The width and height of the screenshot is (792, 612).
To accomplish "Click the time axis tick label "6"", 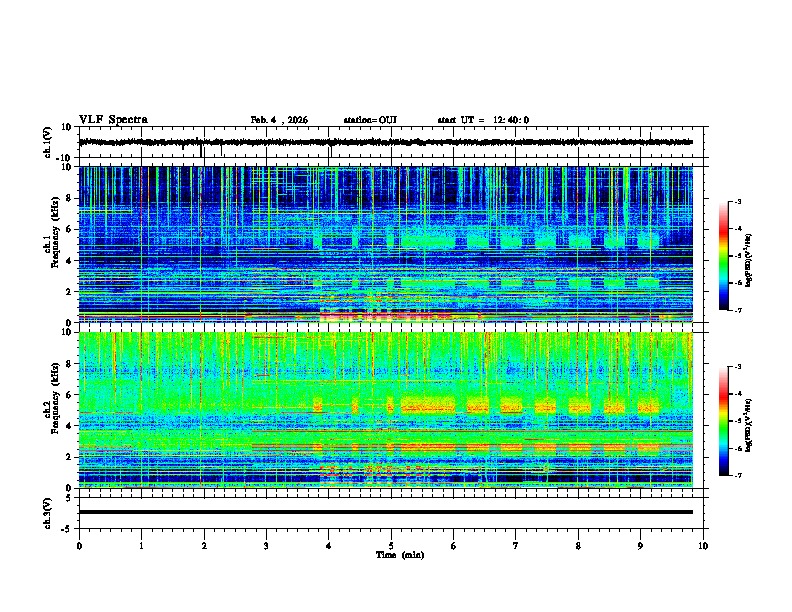I will pyautogui.click(x=454, y=546).
